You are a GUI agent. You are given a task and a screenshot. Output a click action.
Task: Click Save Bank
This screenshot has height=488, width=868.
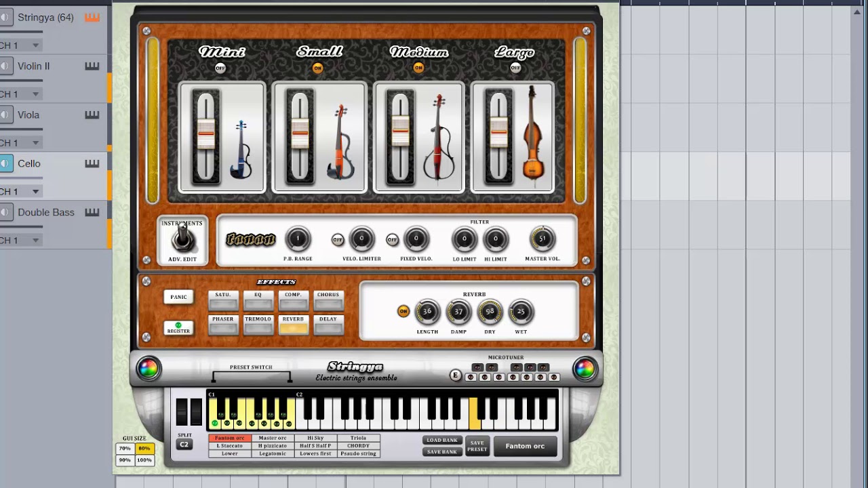coord(442,452)
